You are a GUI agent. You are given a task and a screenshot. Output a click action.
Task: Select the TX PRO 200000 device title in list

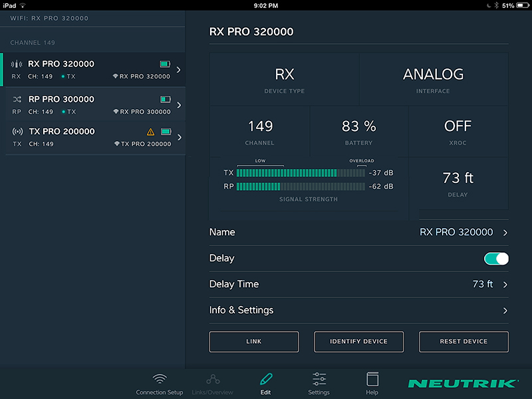[x=62, y=131]
